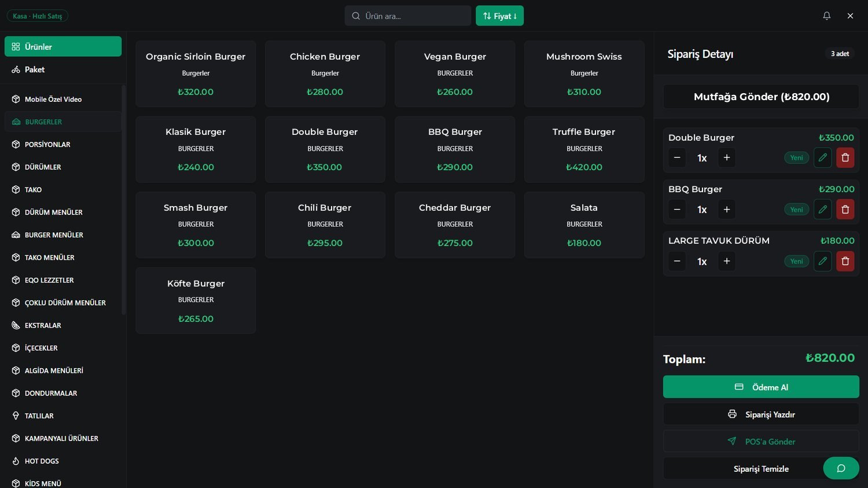Screen dimensions: 868x488
Task: Switch to the Paket tab
Action: coord(63,69)
